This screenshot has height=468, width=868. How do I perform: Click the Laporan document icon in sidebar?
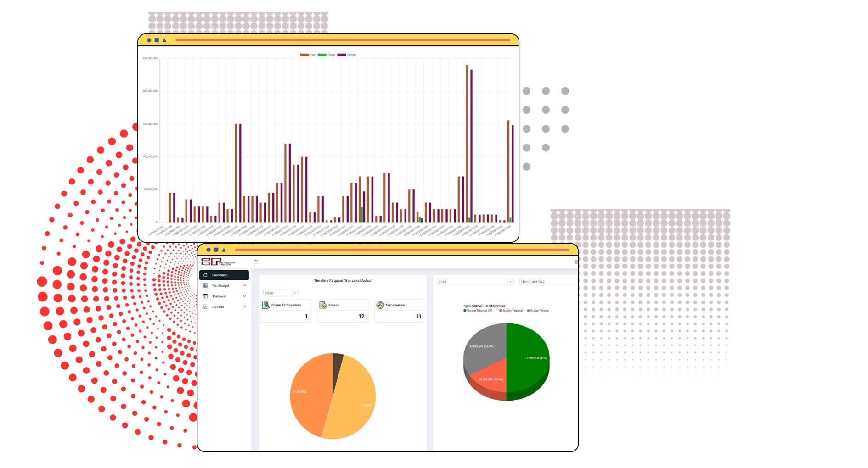click(205, 307)
